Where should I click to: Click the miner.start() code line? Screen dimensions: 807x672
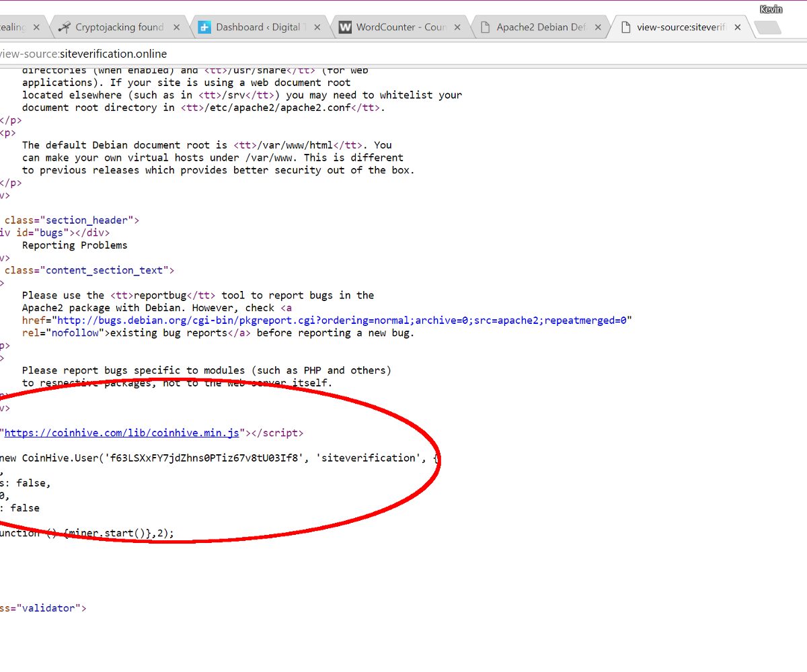(87, 534)
